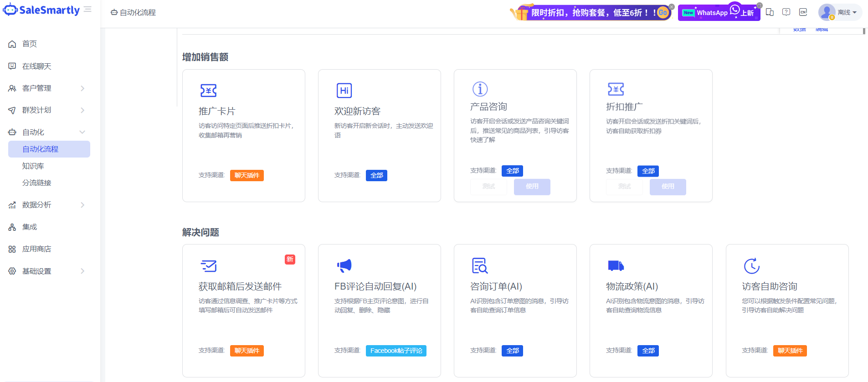Click 测试 button on 折扣推广 card

click(624, 187)
